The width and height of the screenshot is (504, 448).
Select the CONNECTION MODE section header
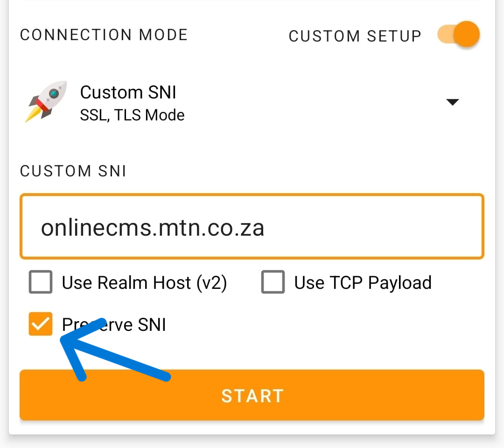[104, 34]
